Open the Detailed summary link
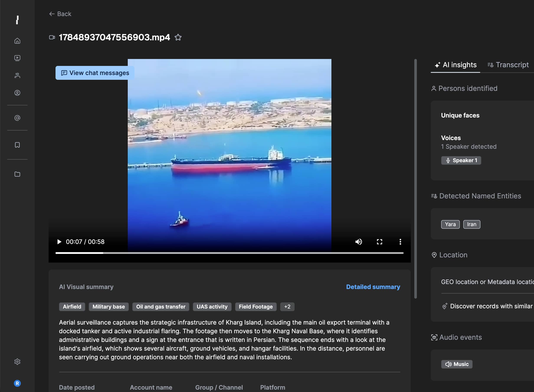 tap(373, 287)
